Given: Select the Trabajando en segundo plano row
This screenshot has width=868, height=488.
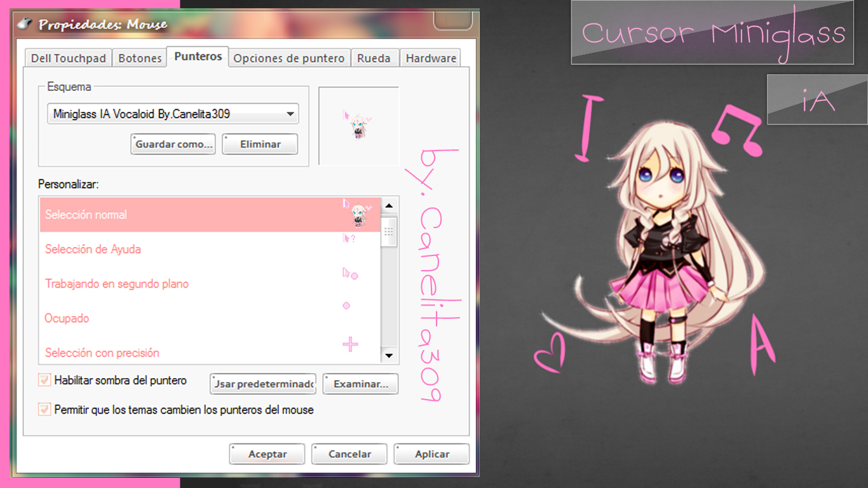Looking at the screenshot, I should (x=210, y=283).
